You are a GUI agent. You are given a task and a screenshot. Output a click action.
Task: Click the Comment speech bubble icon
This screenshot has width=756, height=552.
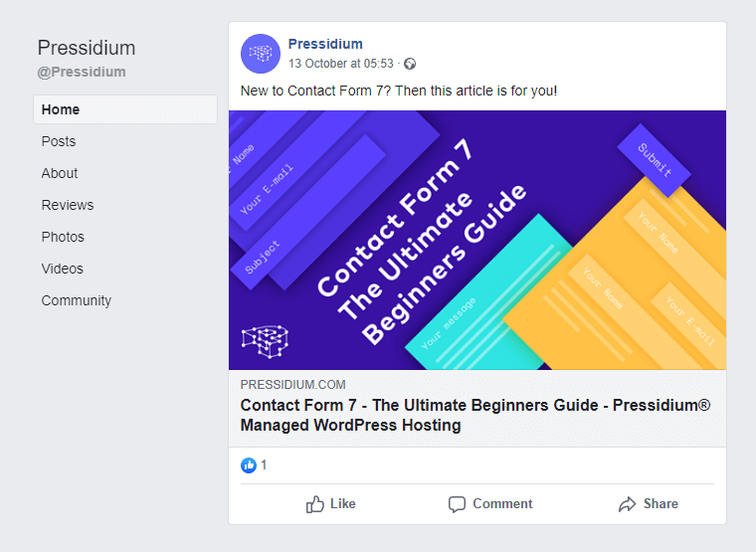tap(457, 504)
